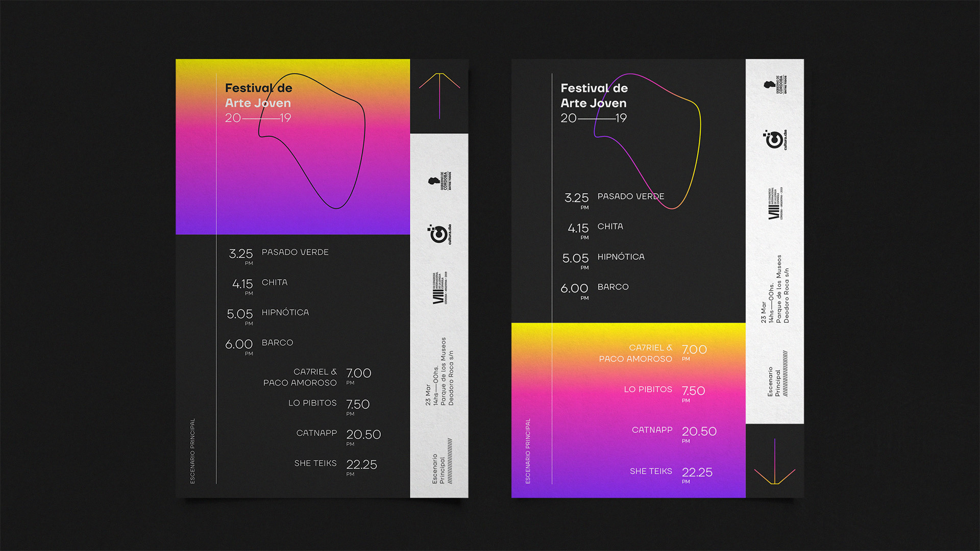
Task: Click the cultura.cba logo on right poster
Action: (775, 139)
